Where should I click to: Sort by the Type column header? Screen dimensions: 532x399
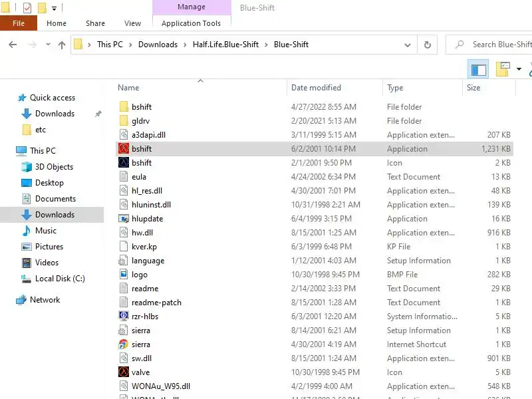pos(422,88)
